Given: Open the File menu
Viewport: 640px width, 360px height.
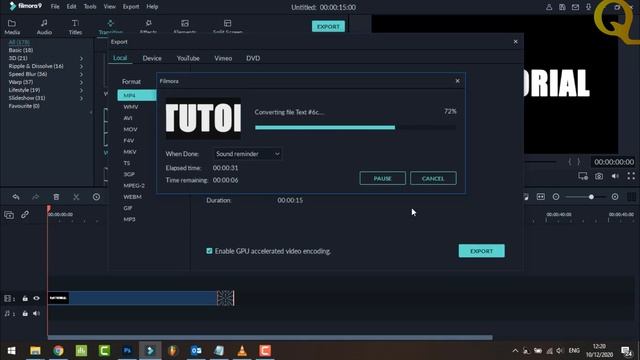Looking at the screenshot, I should 55,7.
